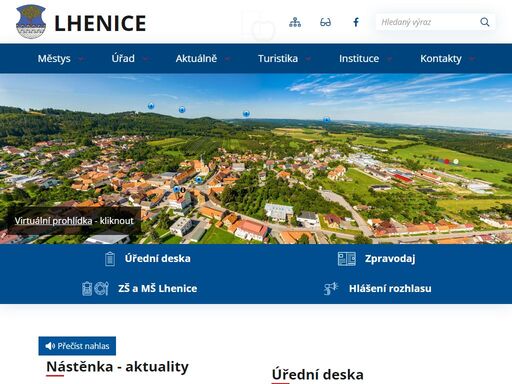This screenshot has height=384, width=512.
Task: Expand the arrow next to Úřad
Action: point(145,59)
